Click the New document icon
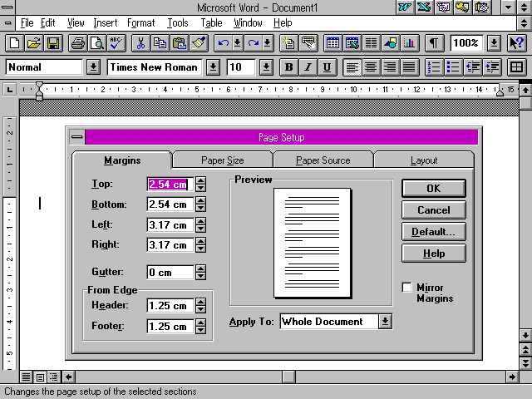This screenshot has height=399, width=532. (15, 43)
